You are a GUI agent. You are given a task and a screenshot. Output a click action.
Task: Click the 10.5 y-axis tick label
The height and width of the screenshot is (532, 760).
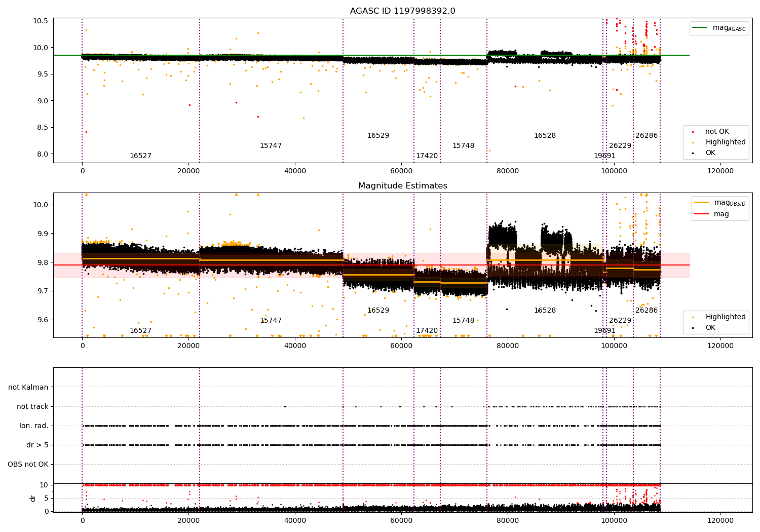coord(40,21)
